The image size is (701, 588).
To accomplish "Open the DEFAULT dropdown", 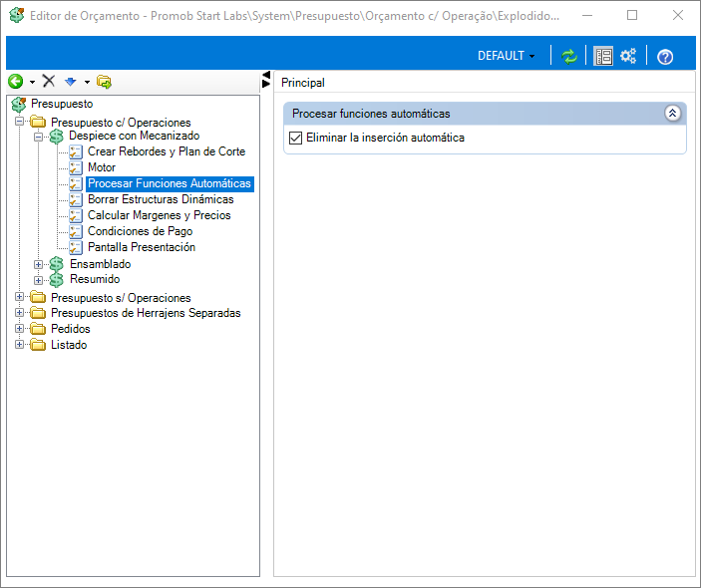I will 507,56.
